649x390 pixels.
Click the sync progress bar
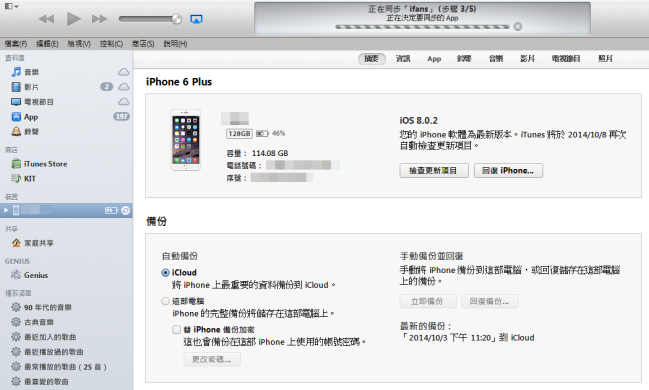point(422,27)
